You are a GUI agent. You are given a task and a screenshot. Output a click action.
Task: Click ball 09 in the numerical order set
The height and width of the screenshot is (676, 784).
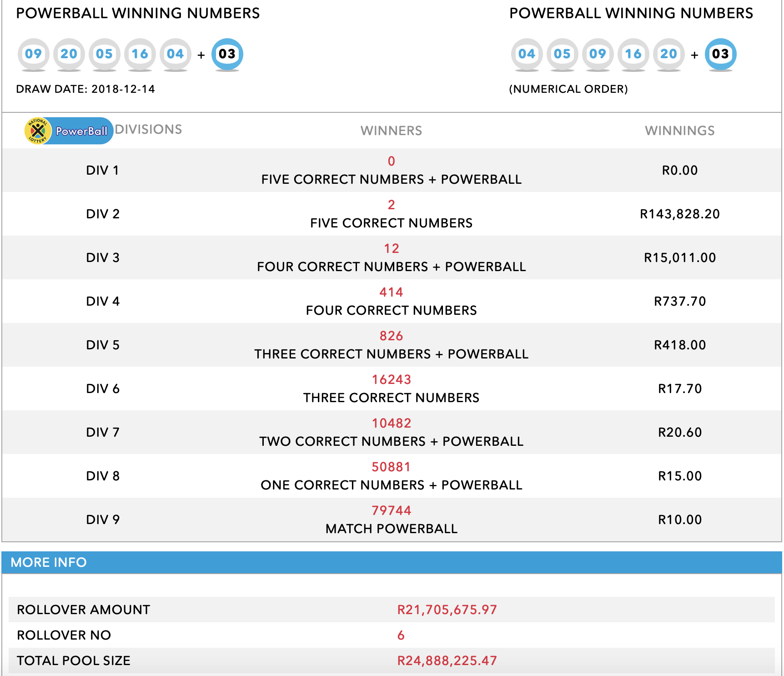point(598,54)
